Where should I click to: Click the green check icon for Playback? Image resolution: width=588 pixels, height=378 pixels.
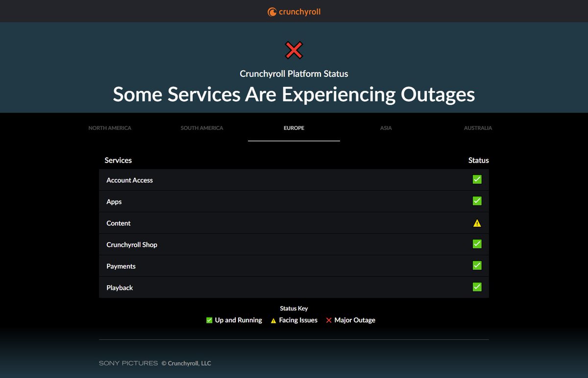click(477, 287)
